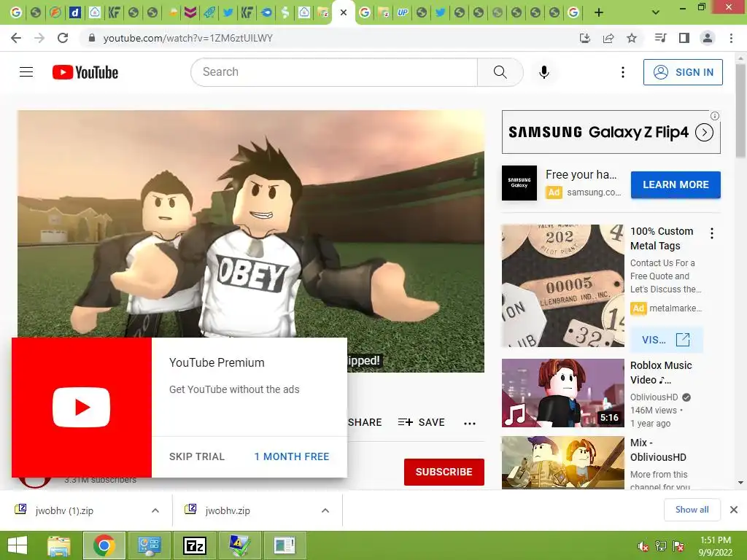Open the metal tags ad thumbnail
The height and width of the screenshot is (560, 747).
click(562, 286)
